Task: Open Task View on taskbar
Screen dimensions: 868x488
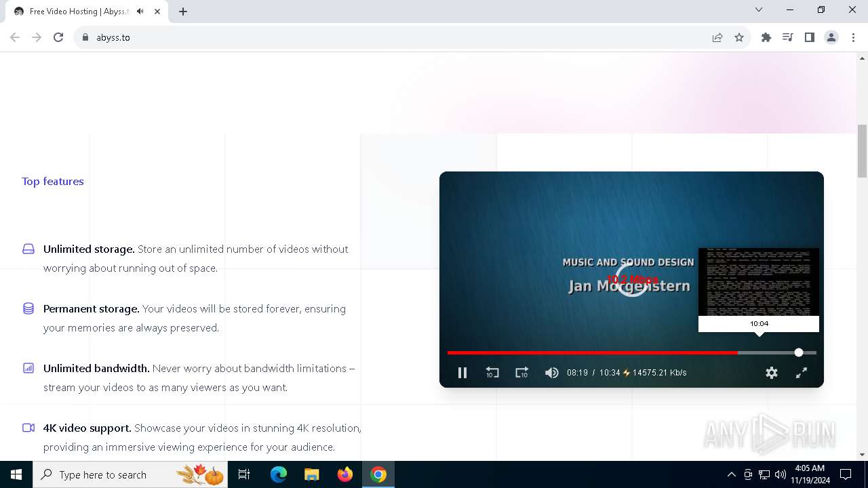Action: coord(244,474)
